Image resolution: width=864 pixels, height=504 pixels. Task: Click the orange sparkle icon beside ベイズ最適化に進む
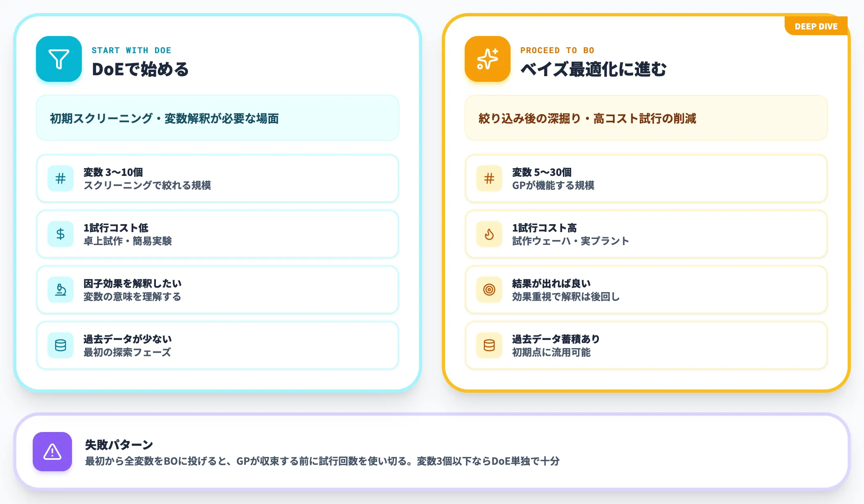488,59
